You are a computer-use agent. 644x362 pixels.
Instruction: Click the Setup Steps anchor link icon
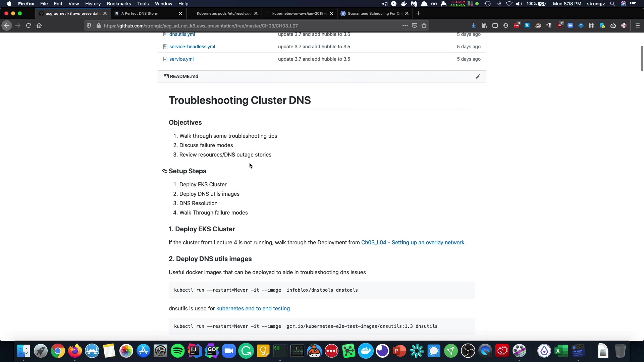(165, 171)
